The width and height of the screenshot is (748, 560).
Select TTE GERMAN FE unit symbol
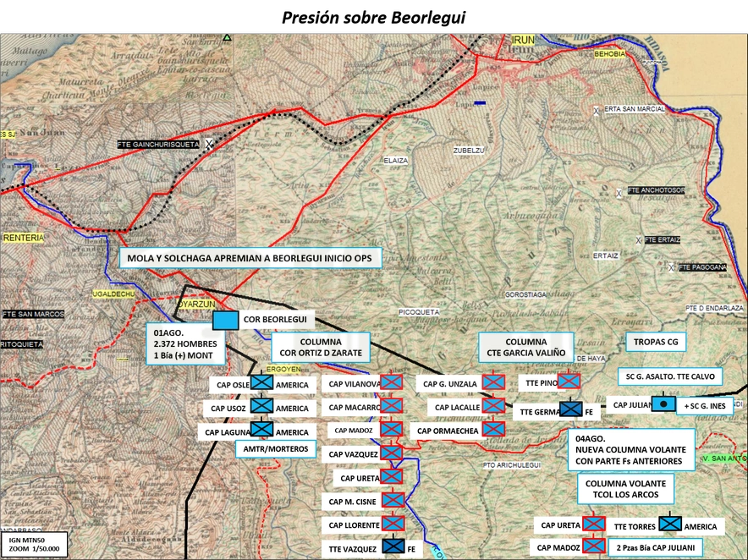click(x=571, y=409)
